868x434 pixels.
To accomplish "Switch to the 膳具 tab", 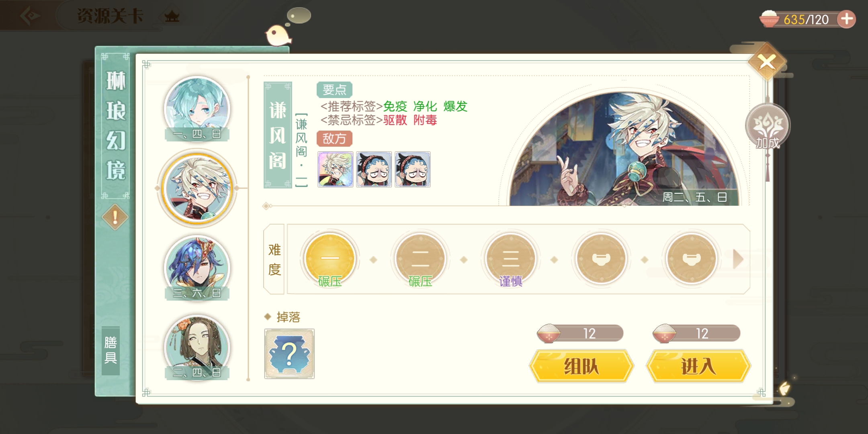I will point(111,350).
